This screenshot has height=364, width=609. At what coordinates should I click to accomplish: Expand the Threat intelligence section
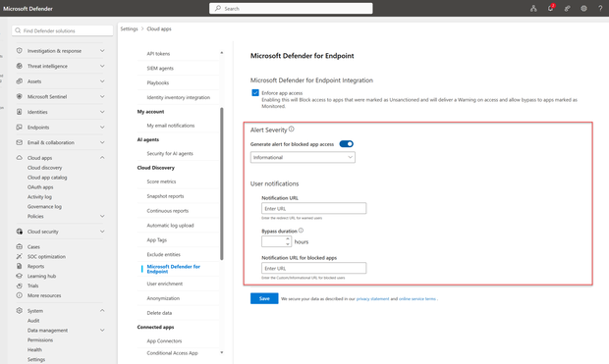[102, 66]
